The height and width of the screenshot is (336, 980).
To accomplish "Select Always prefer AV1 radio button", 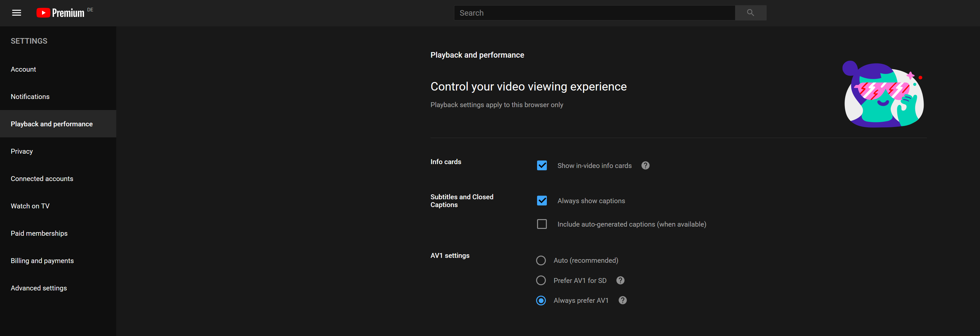I will 541,300.
